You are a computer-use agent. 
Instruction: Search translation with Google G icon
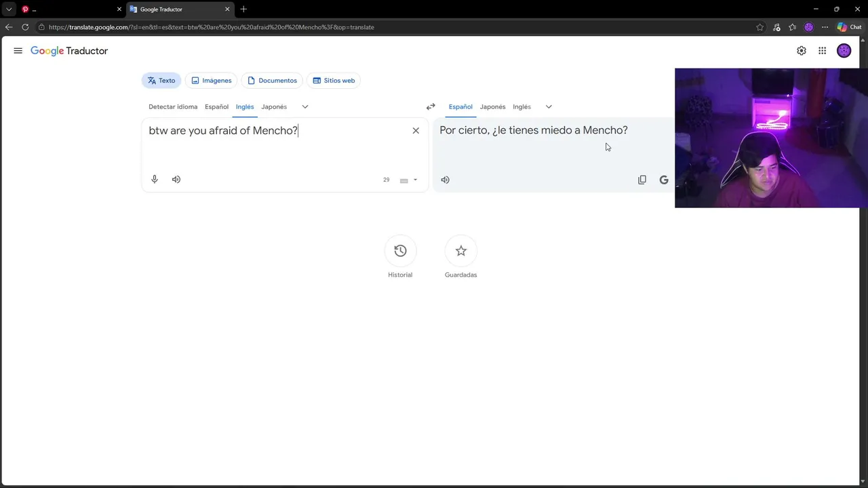coord(664,180)
